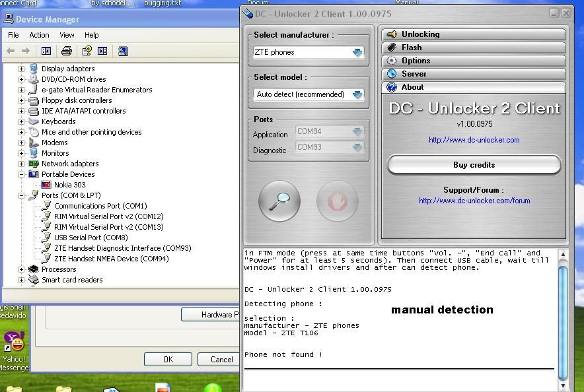The height and width of the screenshot is (392, 584).
Task: Click the log panel vertical scrollbar
Action: (x=562, y=317)
